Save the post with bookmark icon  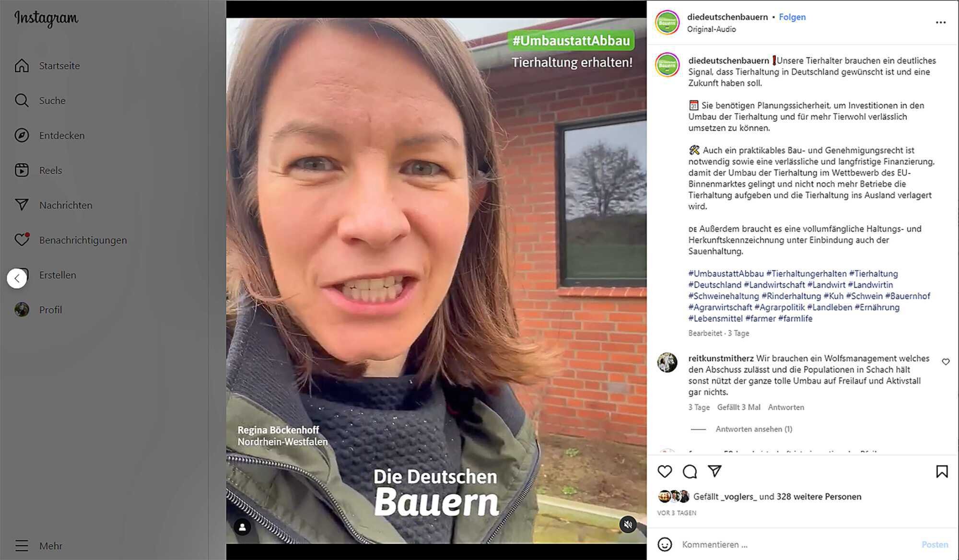(x=942, y=471)
